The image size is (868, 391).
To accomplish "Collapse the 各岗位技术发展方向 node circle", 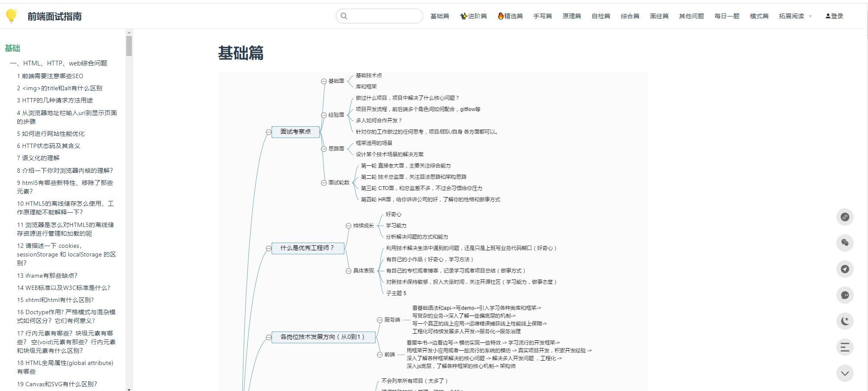I will point(269,337).
